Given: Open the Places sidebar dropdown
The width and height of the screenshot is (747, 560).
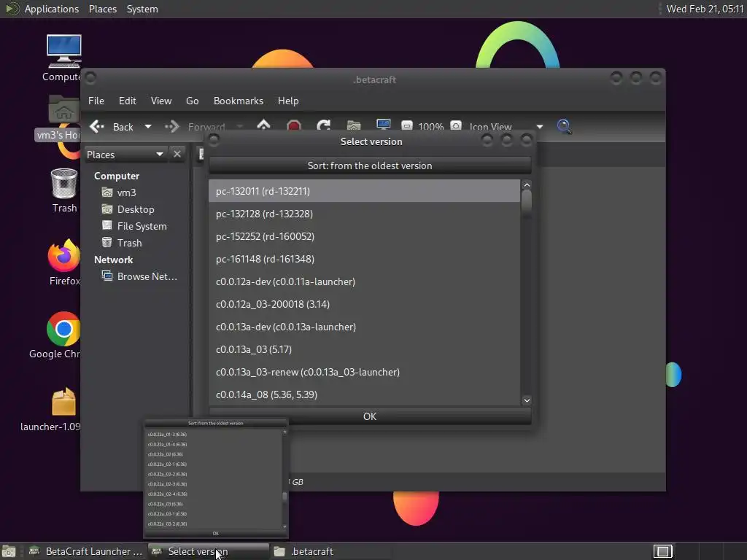Looking at the screenshot, I should point(125,155).
